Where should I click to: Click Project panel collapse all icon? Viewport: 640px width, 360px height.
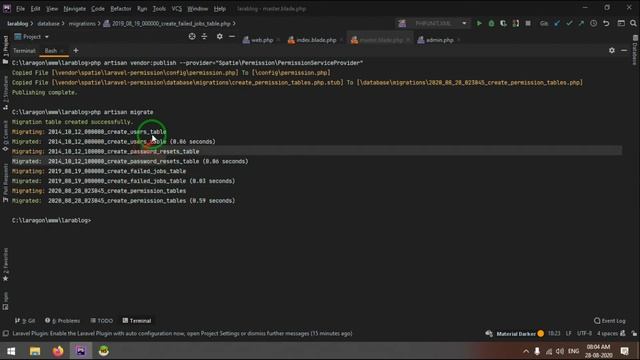pyautogui.click(x=204, y=36)
